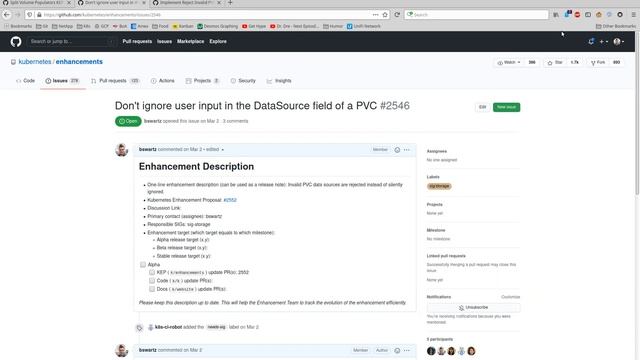Open the create new plus dropdown in header
This screenshot has height=360, width=640.
click(x=604, y=41)
